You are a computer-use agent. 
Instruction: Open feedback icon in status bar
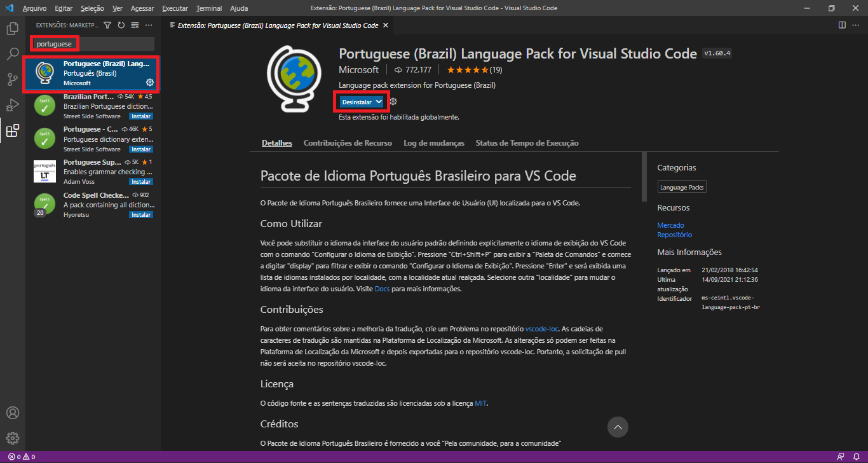pos(841,457)
